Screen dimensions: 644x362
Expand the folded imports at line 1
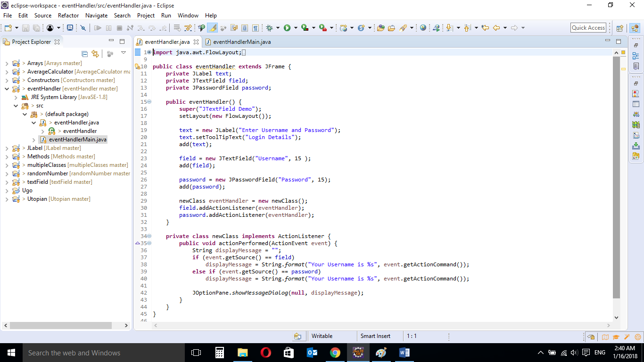pos(149,52)
